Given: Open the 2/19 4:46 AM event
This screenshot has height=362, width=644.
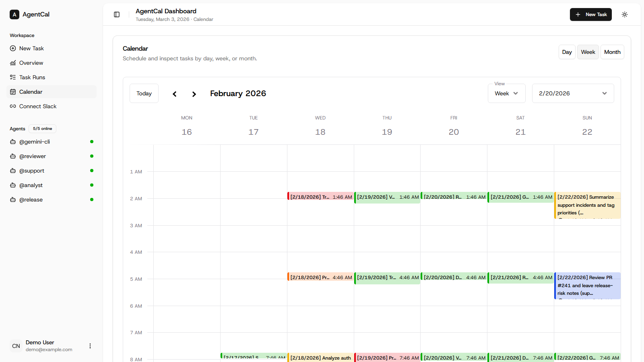Looking at the screenshot, I should pos(387,278).
